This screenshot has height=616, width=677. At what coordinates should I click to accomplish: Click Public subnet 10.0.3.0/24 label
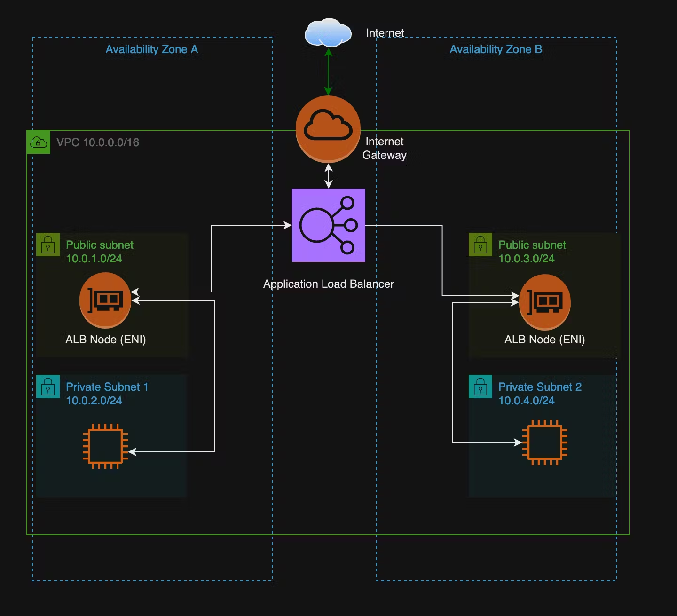click(532, 252)
